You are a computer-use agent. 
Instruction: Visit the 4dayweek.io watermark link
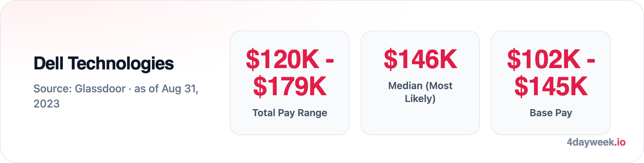[x=596, y=142]
